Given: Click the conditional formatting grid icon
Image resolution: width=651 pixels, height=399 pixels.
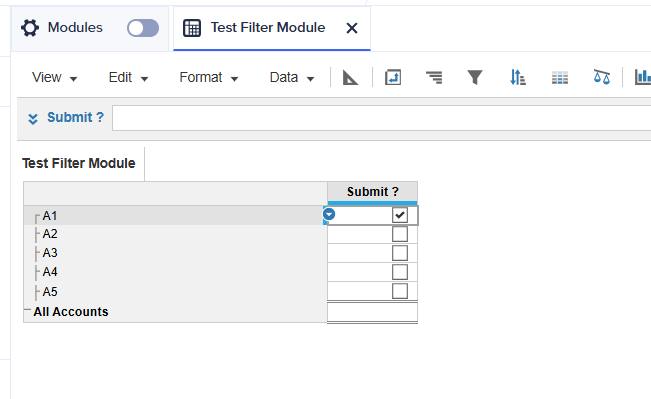Looking at the screenshot, I should (560, 77).
